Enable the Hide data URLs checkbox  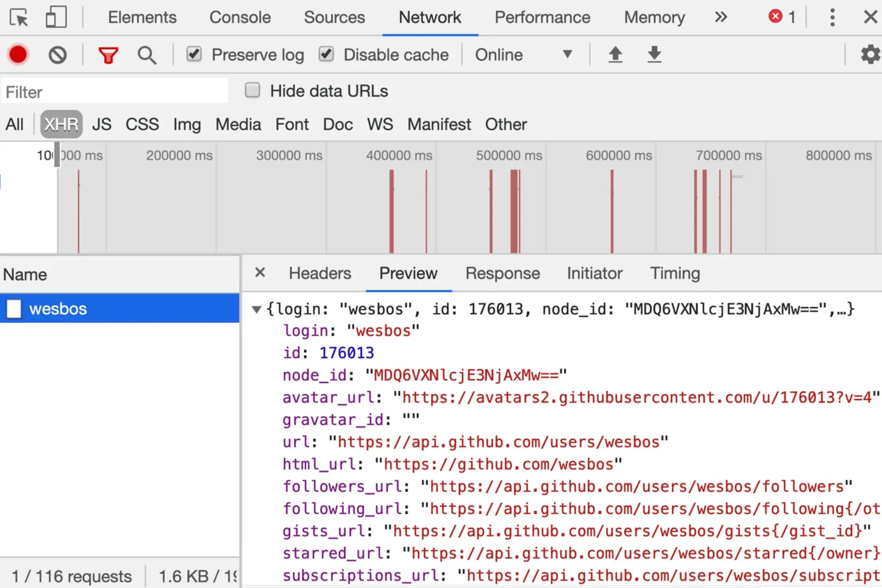coord(252,90)
